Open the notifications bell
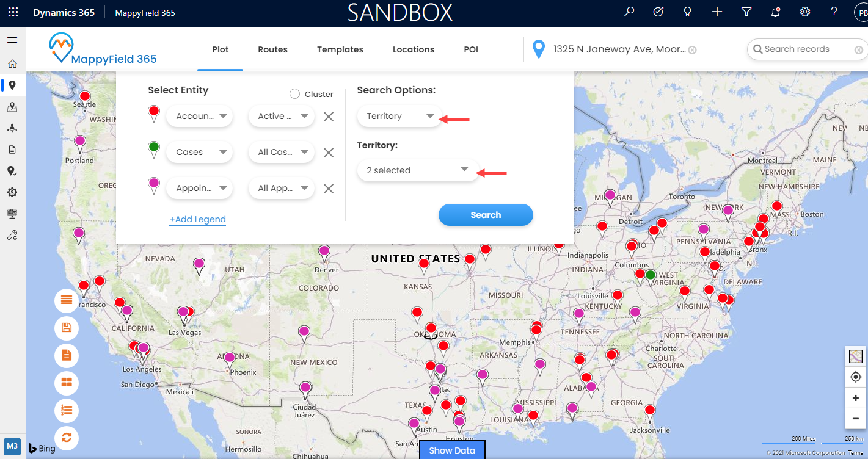This screenshot has height=459, width=868. (x=776, y=12)
